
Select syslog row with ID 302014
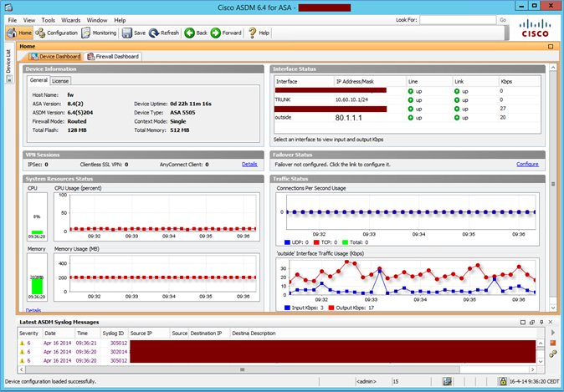[277, 352]
